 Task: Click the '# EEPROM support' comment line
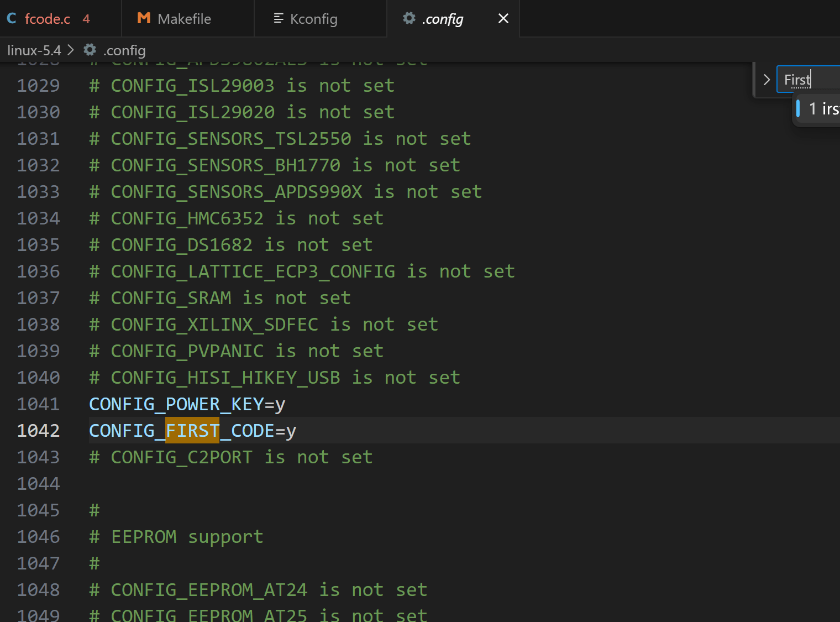coord(187,537)
